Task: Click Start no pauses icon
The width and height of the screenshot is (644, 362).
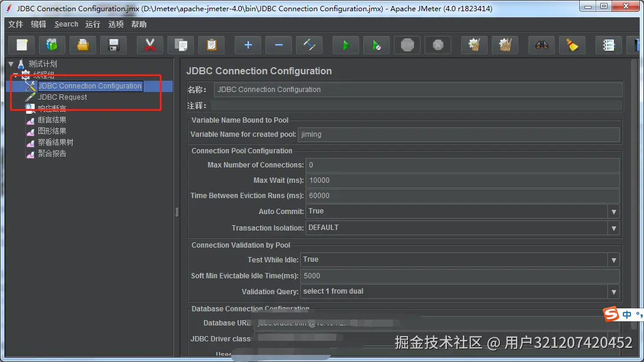Action: click(x=376, y=45)
